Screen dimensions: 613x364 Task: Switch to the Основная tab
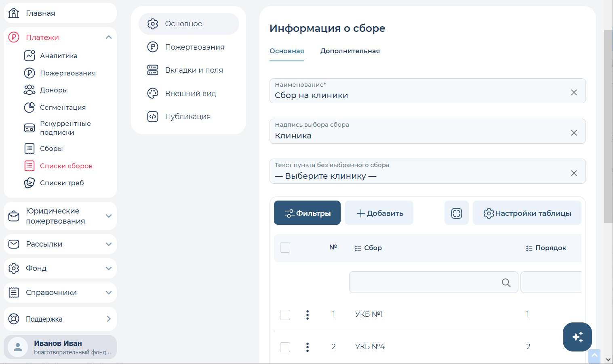287,51
